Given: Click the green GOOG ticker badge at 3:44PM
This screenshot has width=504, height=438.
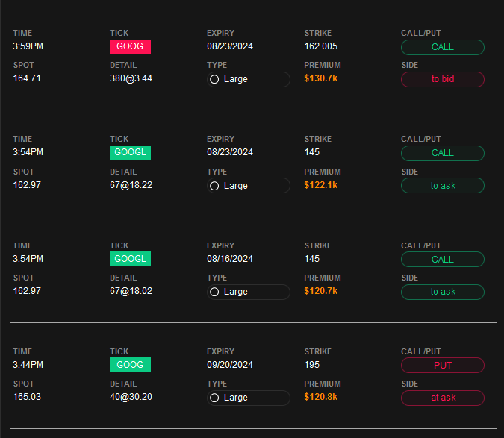Looking at the screenshot, I should (x=130, y=364).
